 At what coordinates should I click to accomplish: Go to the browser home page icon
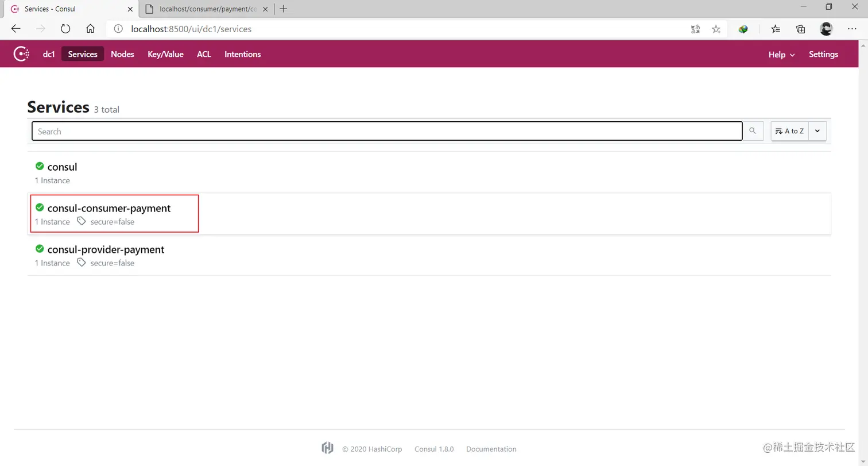90,29
